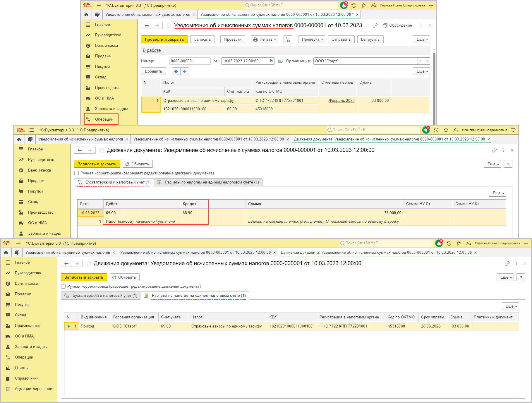Open Зарплата и кадры in the middle window sidebar
The height and width of the screenshot is (403, 532).
[44, 234]
